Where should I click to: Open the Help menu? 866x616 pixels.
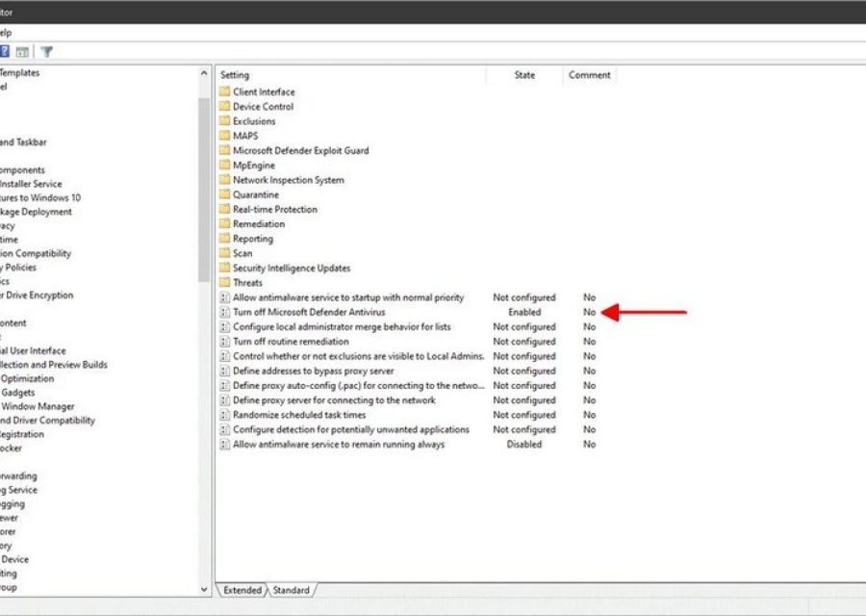click(5, 32)
